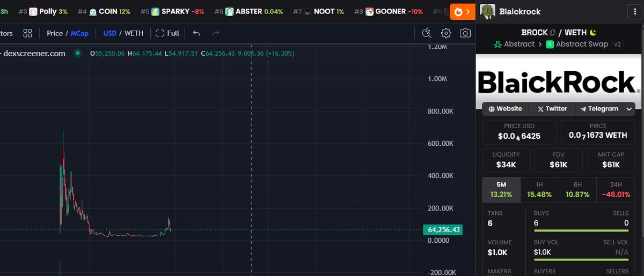This screenshot has height=276, width=644.
Task: Click the orange fire trending button
Action: [x=463, y=11]
